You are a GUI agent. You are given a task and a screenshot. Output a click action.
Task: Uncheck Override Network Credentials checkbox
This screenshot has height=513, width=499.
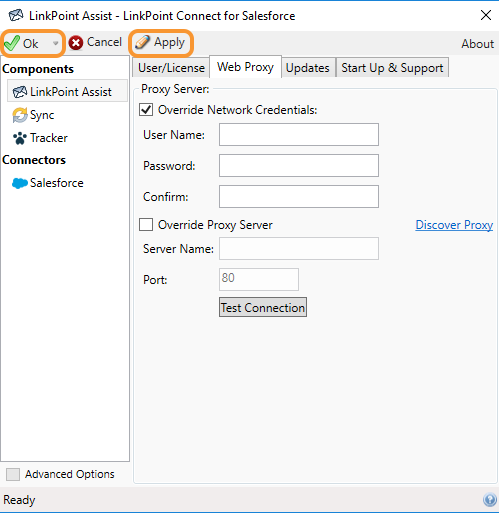point(146,110)
